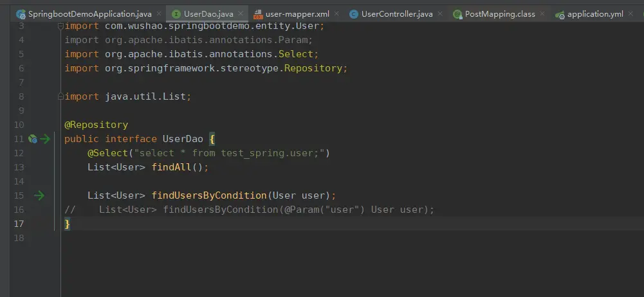The image size is (644, 297).
Task: Click the user-mapper.xml file icon
Action: click(x=258, y=15)
